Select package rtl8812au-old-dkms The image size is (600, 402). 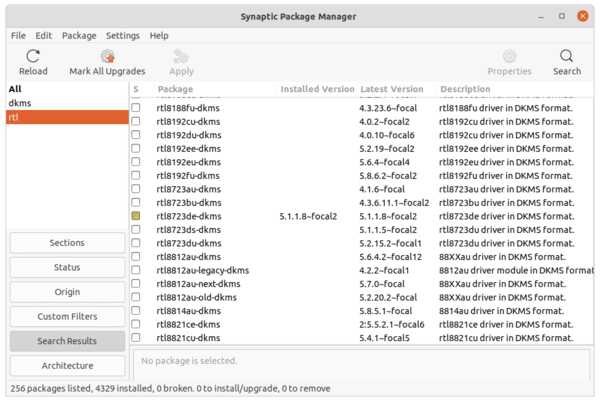[x=197, y=297]
